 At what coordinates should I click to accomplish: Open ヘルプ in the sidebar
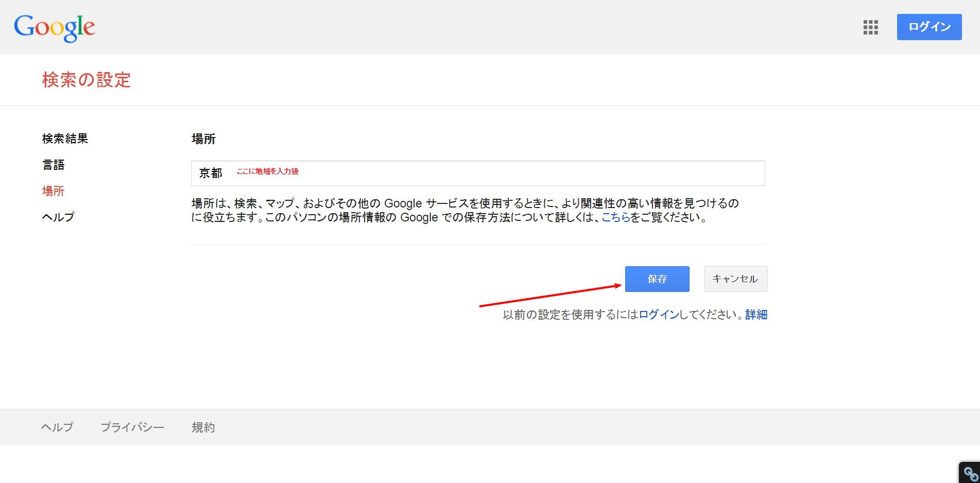(x=58, y=217)
